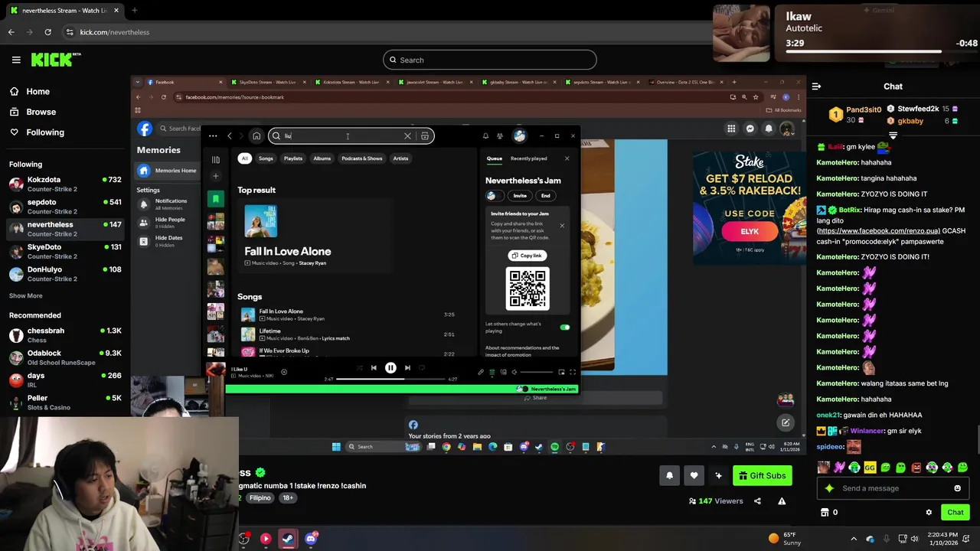
Task: Open Kokzdota channel in Following list
Action: (65, 184)
